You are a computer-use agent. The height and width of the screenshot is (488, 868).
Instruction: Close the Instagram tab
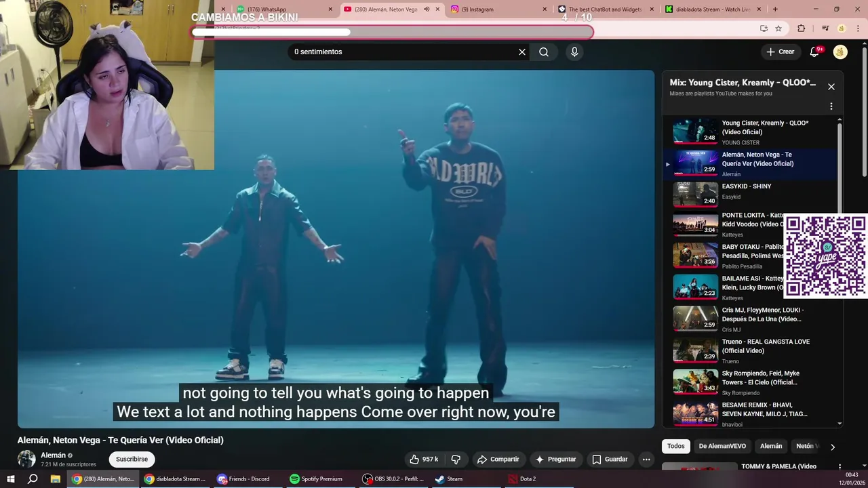click(545, 9)
